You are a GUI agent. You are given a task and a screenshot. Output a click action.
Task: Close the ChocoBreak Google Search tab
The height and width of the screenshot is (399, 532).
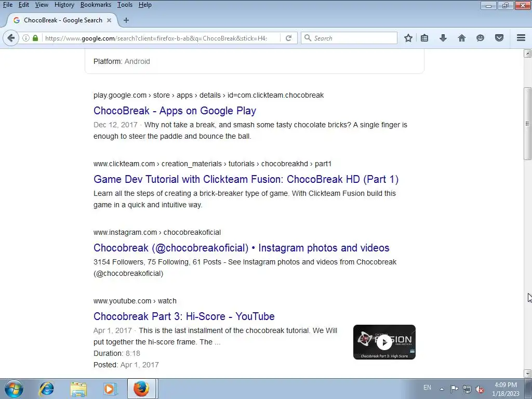click(x=109, y=20)
